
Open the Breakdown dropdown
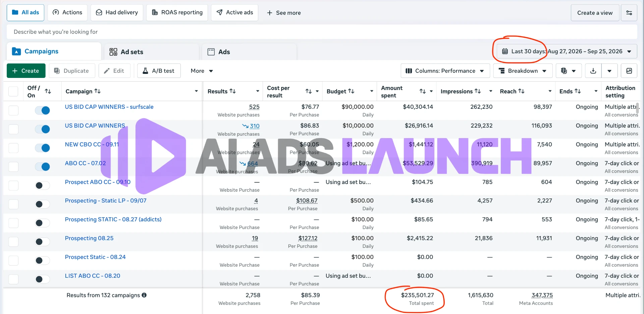click(x=523, y=71)
